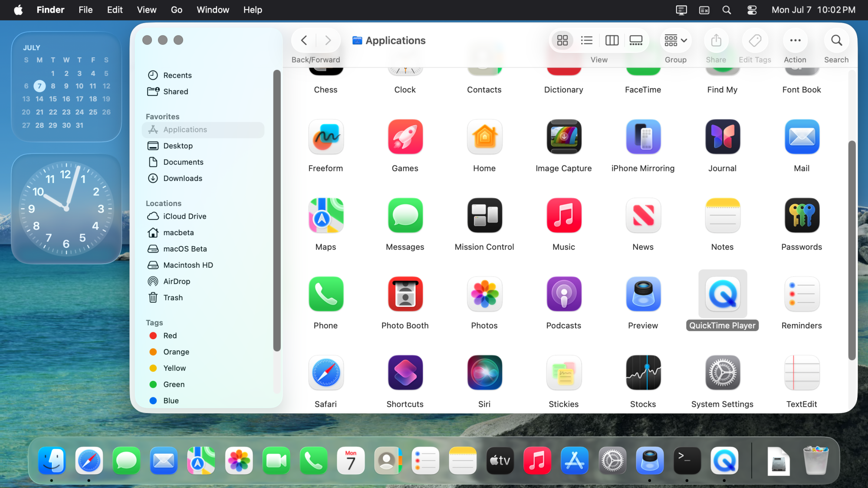The width and height of the screenshot is (868, 488).
Task: Select the Orange tag in sidebar
Action: pos(176,352)
